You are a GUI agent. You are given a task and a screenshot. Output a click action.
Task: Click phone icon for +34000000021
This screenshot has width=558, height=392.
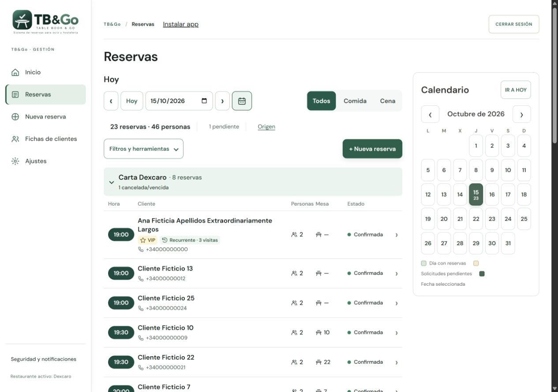click(x=141, y=367)
